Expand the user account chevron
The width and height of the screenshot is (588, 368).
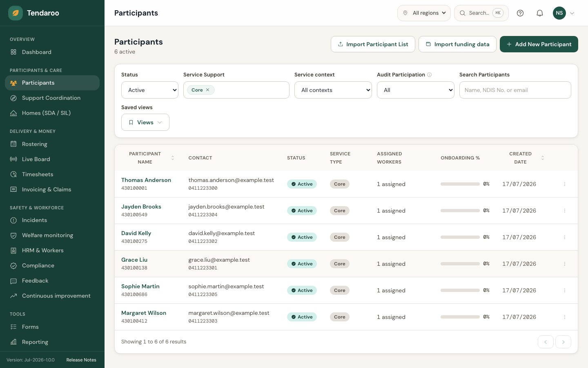pyautogui.click(x=572, y=13)
